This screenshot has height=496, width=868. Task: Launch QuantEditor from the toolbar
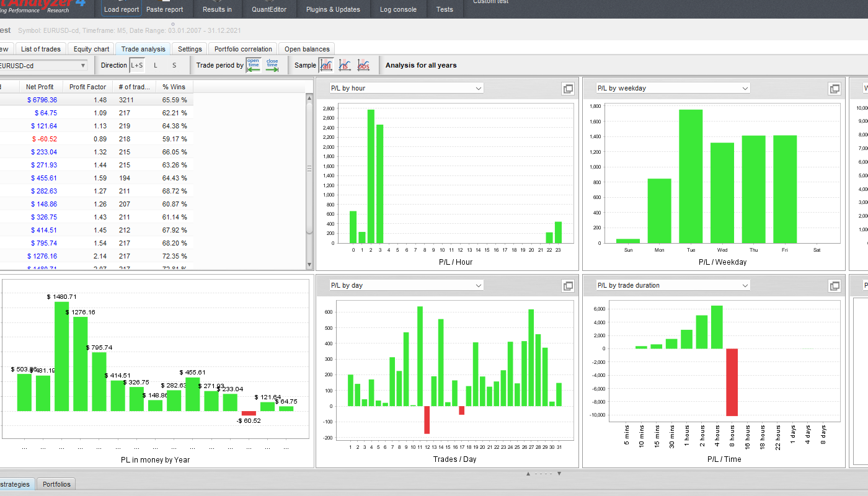(x=269, y=9)
